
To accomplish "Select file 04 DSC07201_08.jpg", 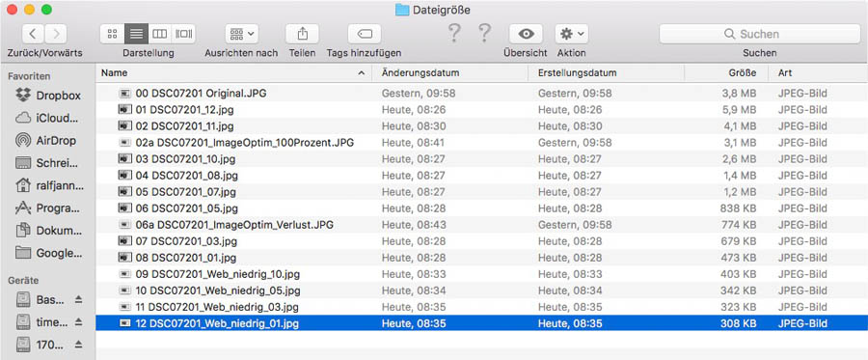I will (x=481, y=176).
